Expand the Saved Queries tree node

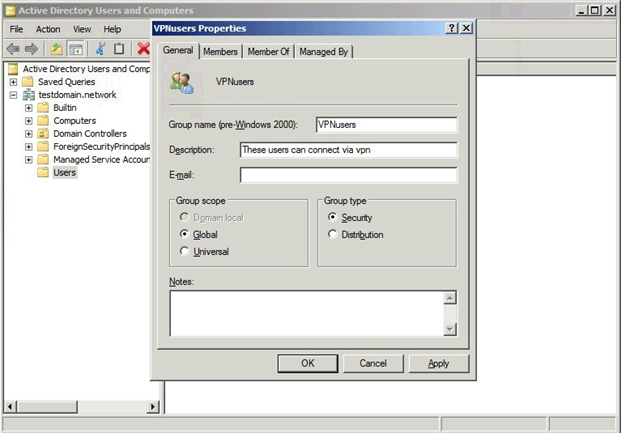pyautogui.click(x=13, y=82)
